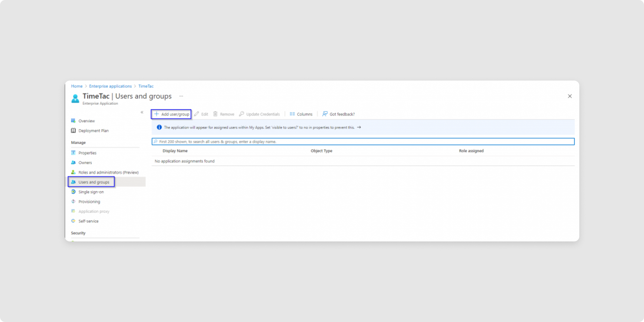This screenshot has width=644, height=322.
Task: Click the Remove trash icon
Action: pyautogui.click(x=215, y=114)
